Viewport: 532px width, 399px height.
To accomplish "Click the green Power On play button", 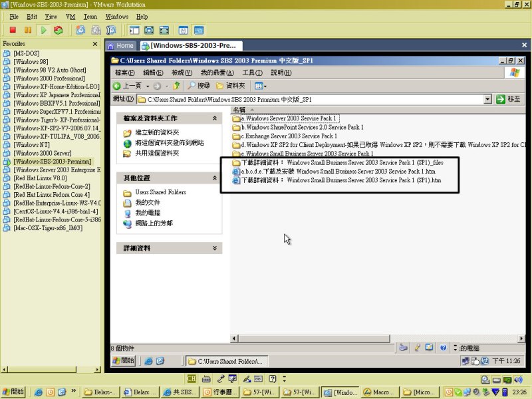I will point(43,30).
